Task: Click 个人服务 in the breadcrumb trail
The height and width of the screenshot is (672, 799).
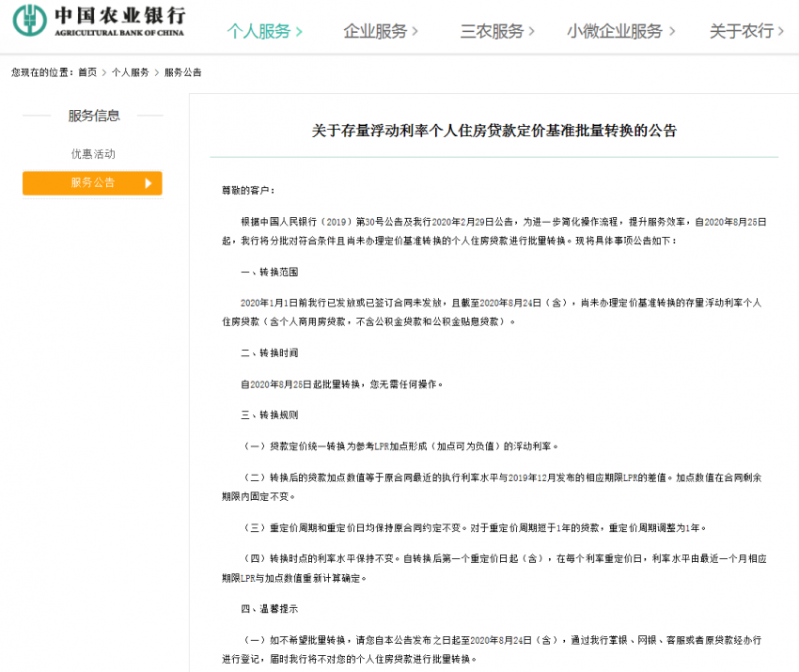Action: point(133,71)
